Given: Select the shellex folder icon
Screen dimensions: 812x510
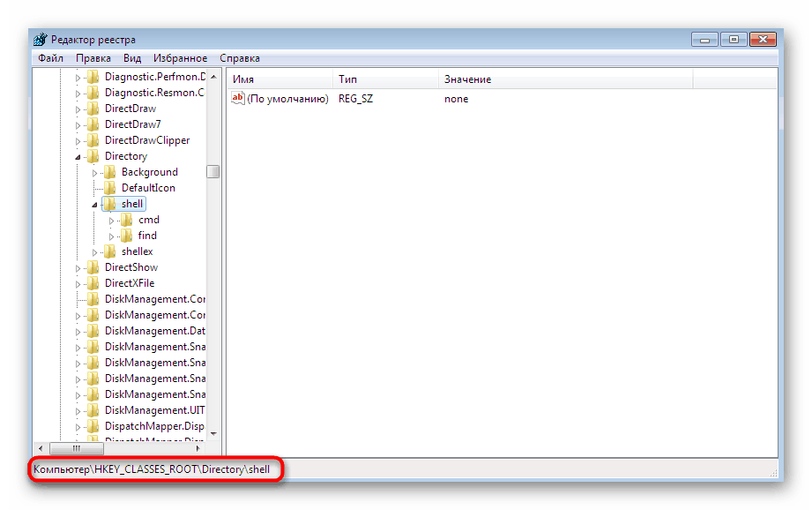Looking at the screenshot, I should pos(110,251).
